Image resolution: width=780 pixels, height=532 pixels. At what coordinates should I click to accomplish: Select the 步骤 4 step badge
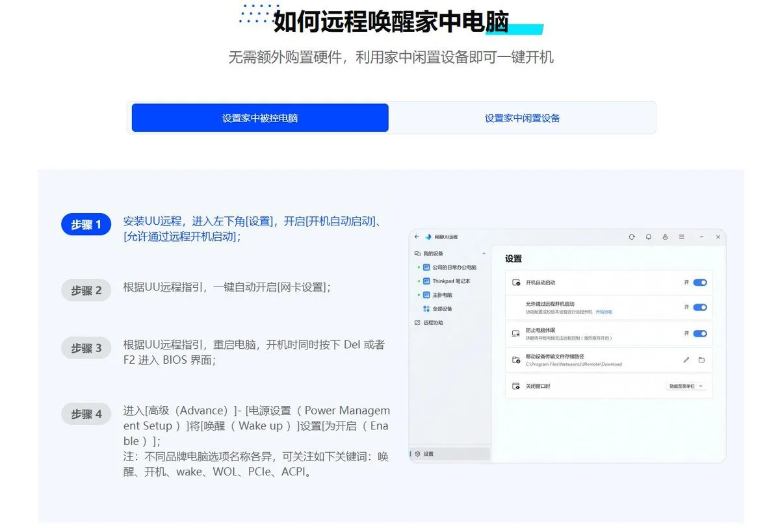(86, 414)
